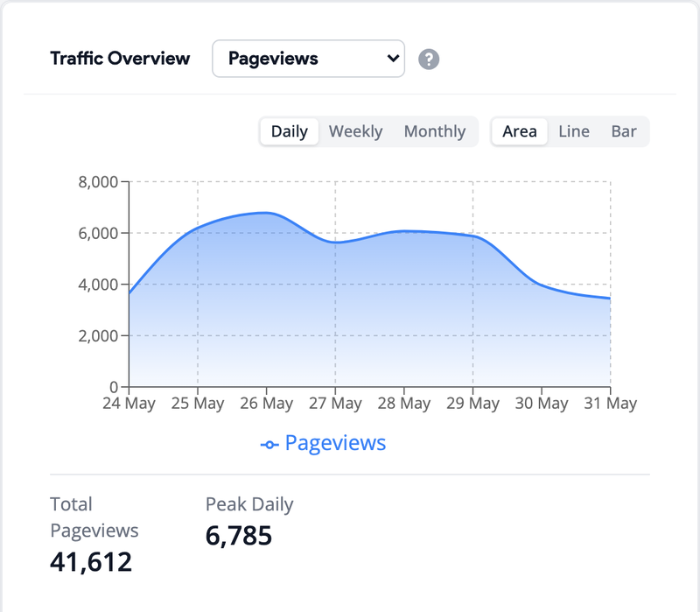Click the 6,785 peak daily value
700x612 pixels.
tap(239, 536)
